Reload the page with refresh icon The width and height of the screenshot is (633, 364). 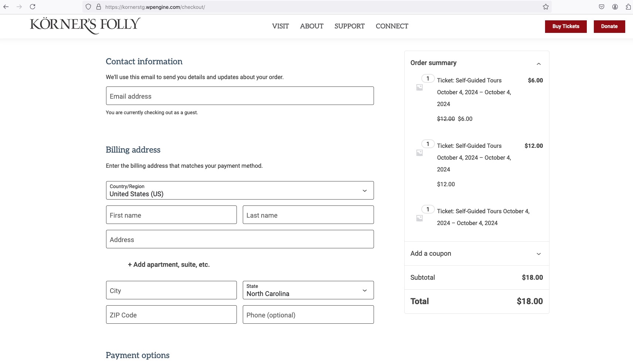click(33, 7)
